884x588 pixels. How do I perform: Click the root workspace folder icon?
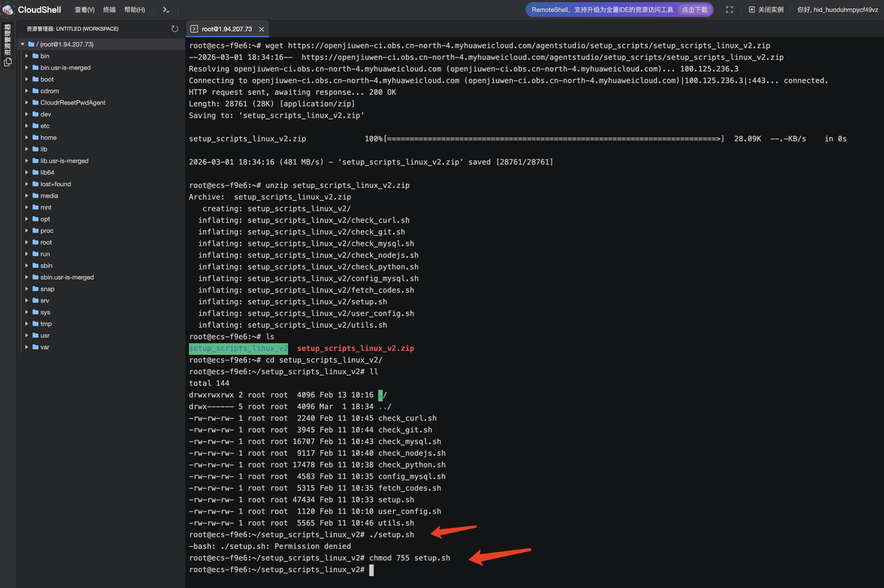[x=32, y=44]
